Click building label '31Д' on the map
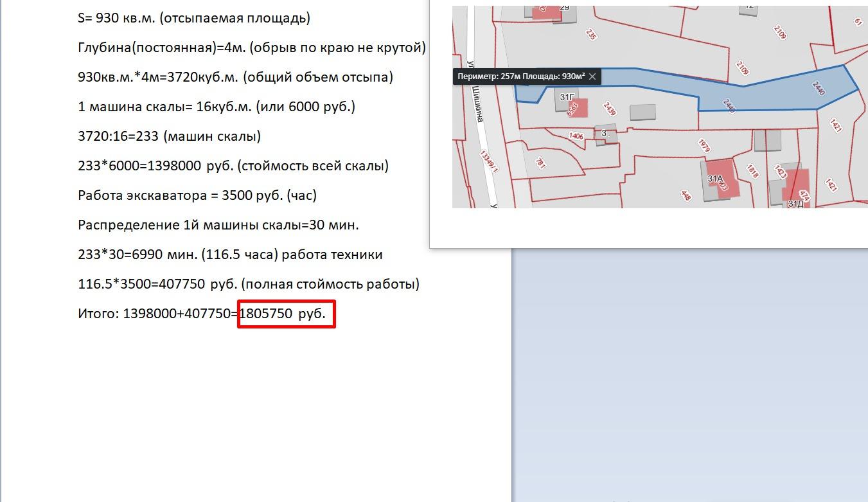 (x=795, y=203)
